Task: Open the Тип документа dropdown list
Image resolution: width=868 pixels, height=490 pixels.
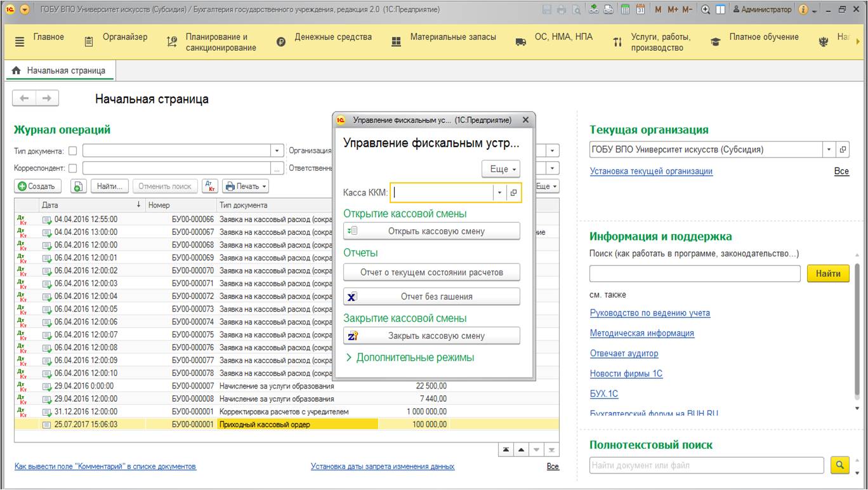Action: coord(277,151)
